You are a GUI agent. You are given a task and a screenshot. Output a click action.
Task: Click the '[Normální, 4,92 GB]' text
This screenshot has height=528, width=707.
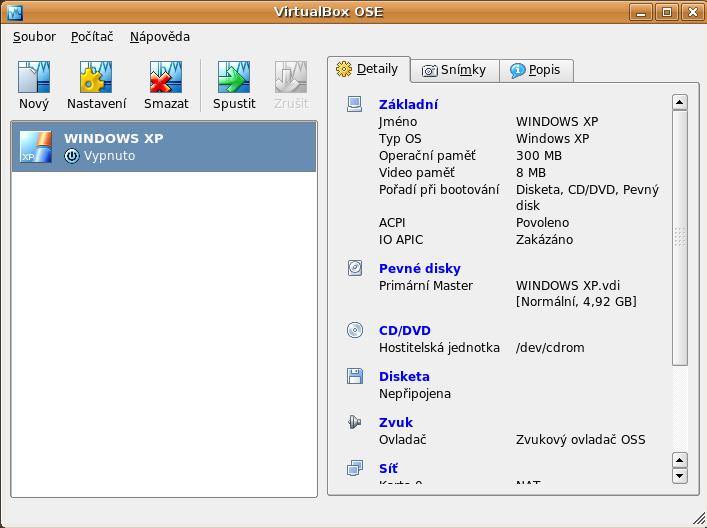point(576,302)
